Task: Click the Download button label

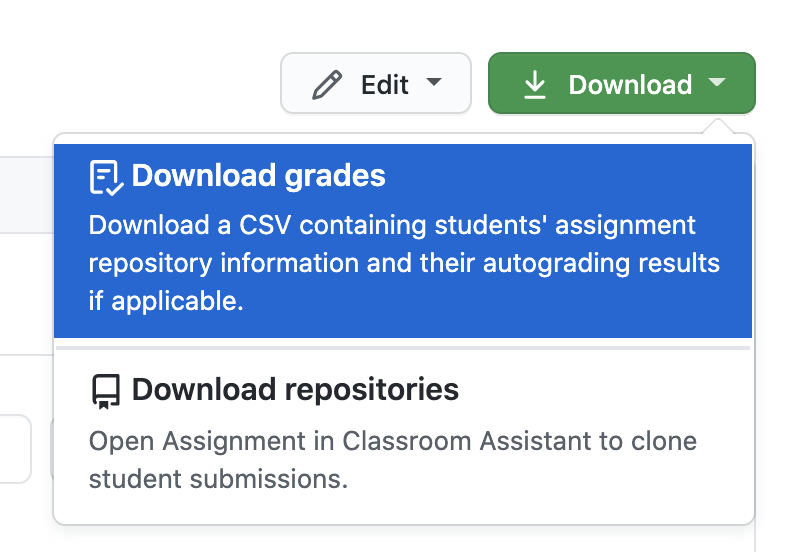Action: (630, 85)
